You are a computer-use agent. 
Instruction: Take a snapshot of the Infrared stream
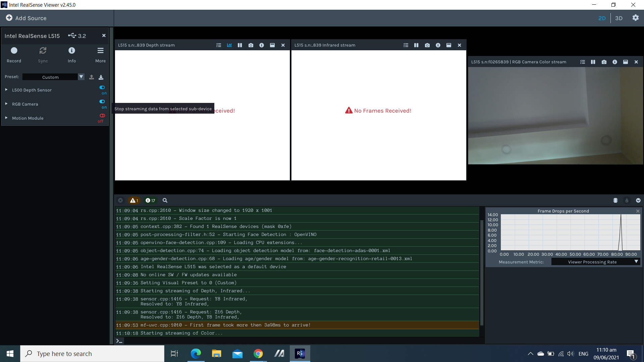[427, 45]
